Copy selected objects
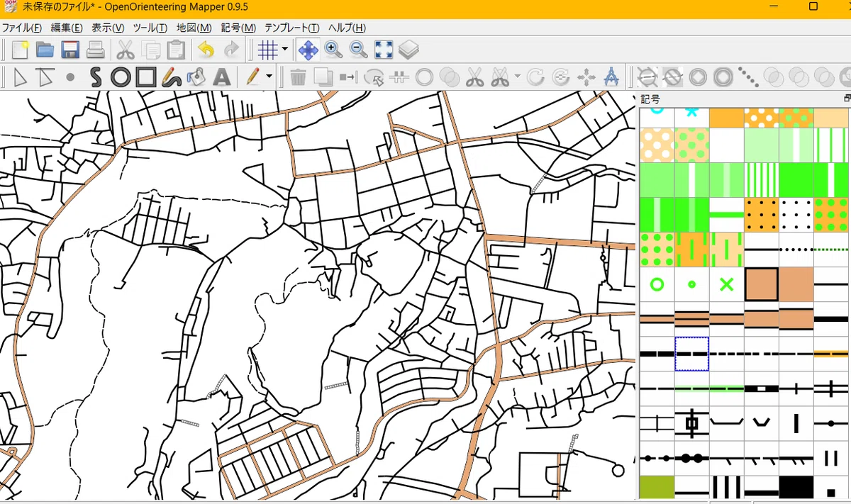This screenshot has width=851, height=504. click(x=150, y=50)
